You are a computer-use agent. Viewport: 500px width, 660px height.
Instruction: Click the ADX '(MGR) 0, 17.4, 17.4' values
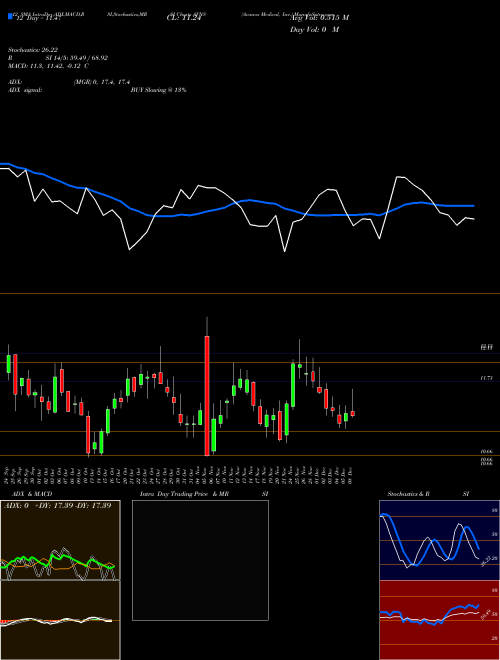tap(102, 82)
